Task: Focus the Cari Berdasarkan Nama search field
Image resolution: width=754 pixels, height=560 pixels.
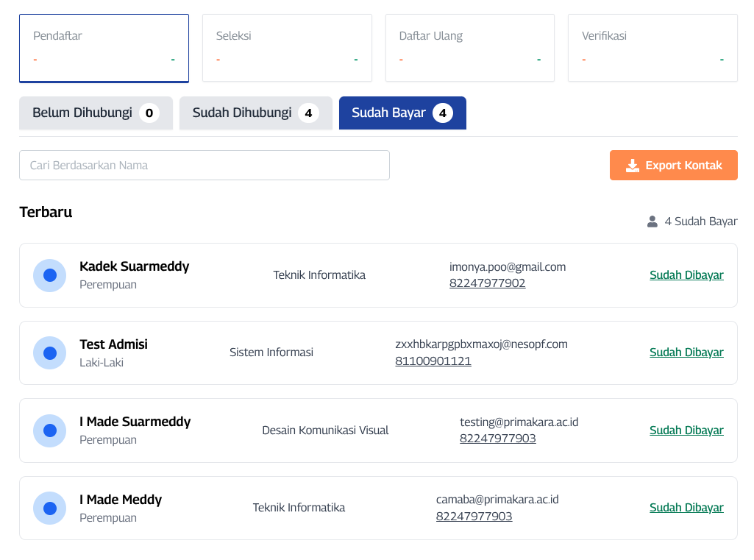Action: (x=204, y=166)
